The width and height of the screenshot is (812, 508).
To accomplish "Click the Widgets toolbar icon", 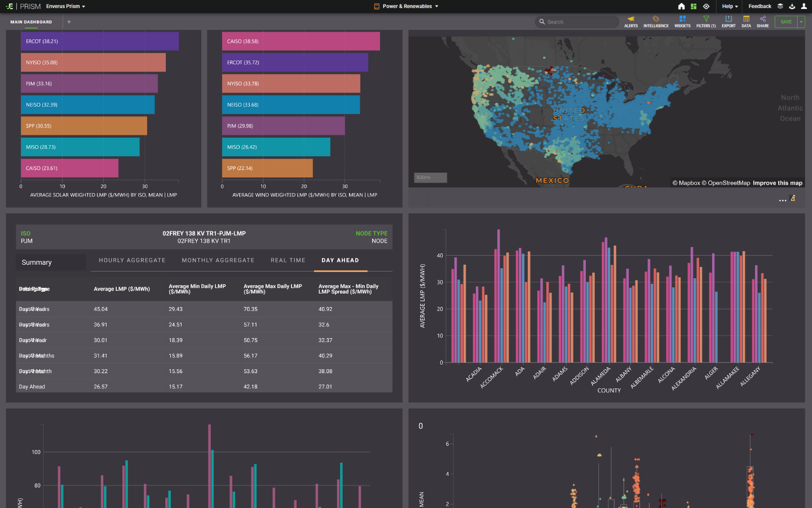I will point(682,20).
